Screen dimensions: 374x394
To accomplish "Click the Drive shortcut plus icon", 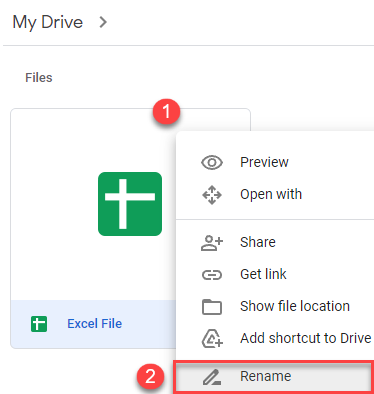I will tap(212, 338).
